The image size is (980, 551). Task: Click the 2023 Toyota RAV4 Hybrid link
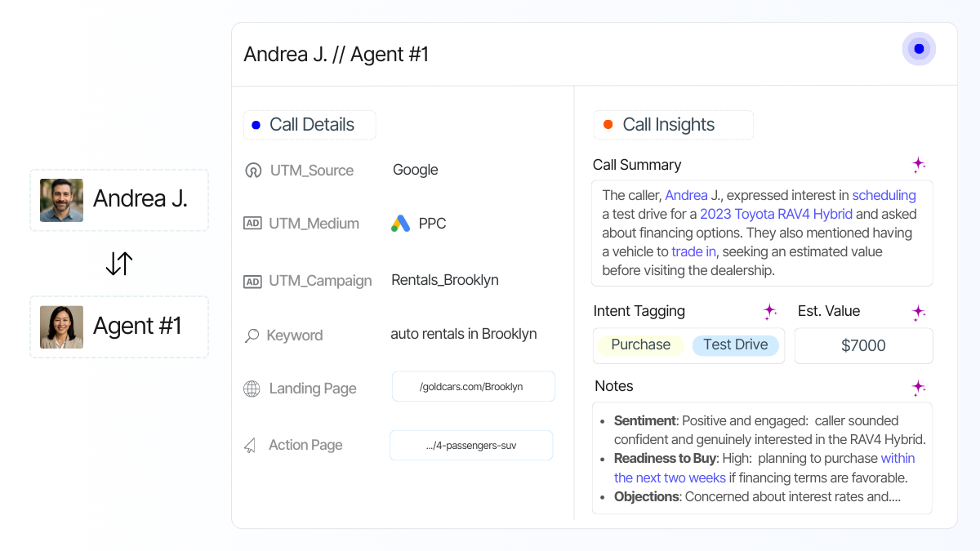pyautogui.click(x=776, y=214)
